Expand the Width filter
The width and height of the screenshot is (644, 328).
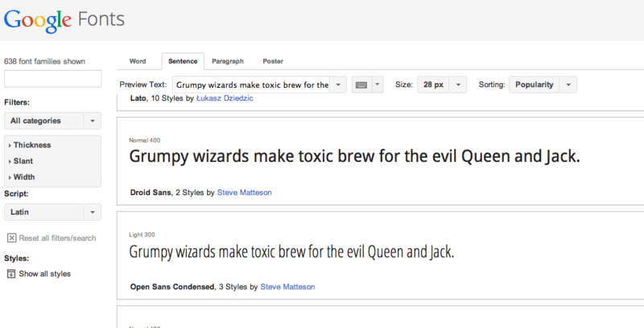click(x=22, y=177)
